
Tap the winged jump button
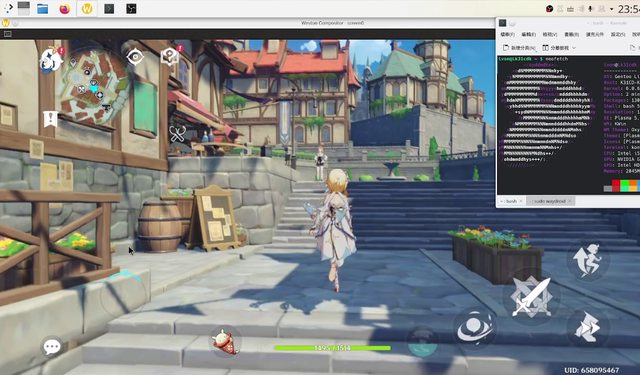click(x=588, y=260)
